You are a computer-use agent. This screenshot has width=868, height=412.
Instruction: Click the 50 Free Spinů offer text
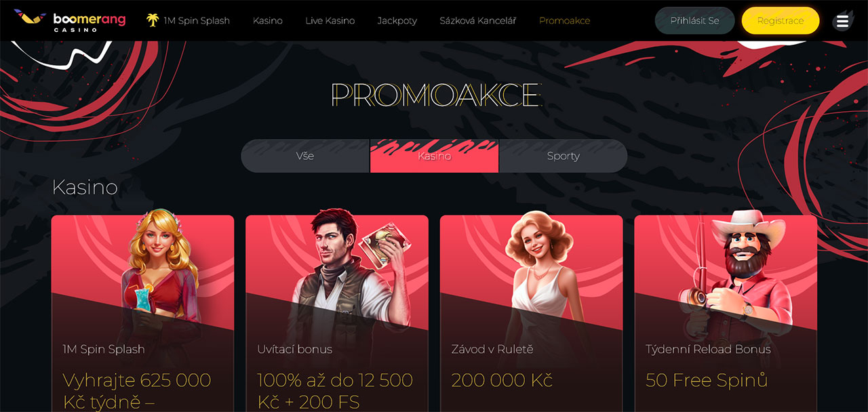[x=707, y=380]
